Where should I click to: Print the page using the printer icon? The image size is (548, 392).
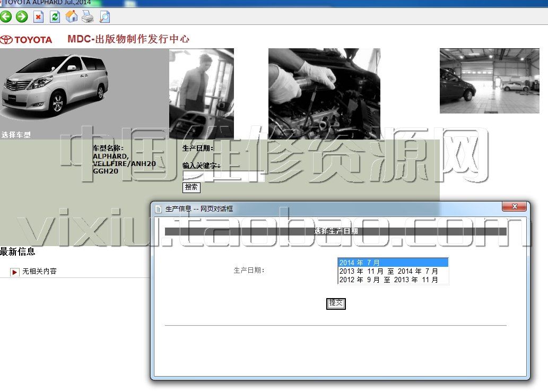(x=88, y=17)
